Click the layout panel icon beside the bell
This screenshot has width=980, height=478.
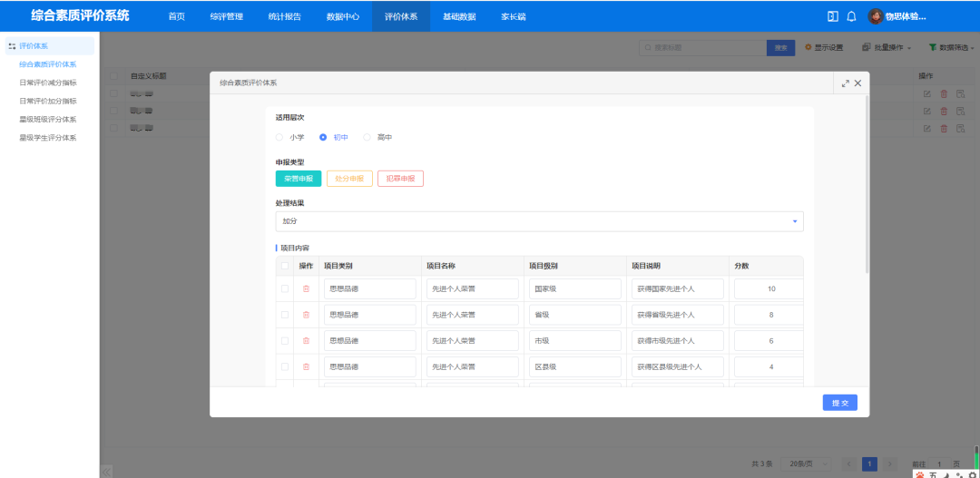click(x=832, y=16)
